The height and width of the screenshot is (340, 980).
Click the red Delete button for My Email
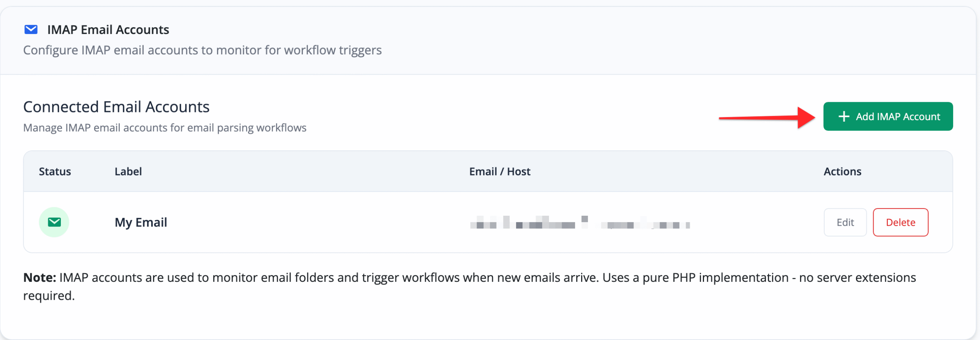coord(900,222)
